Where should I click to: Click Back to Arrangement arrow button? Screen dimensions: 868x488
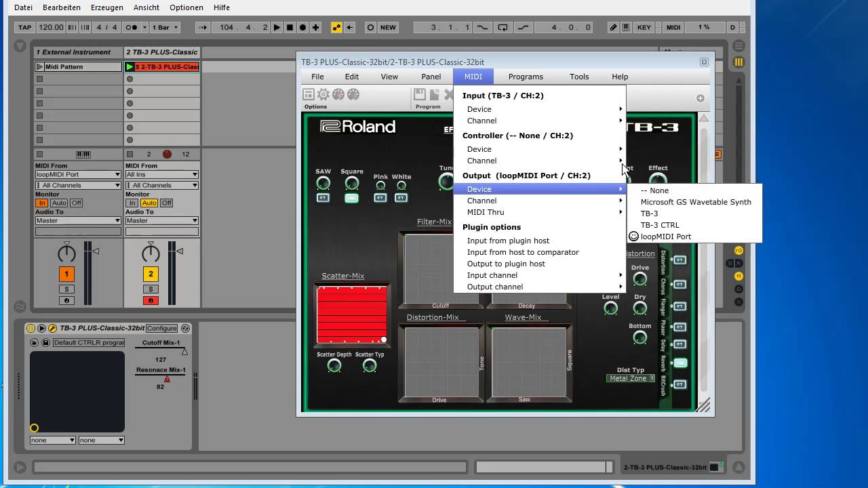coord(350,27)
